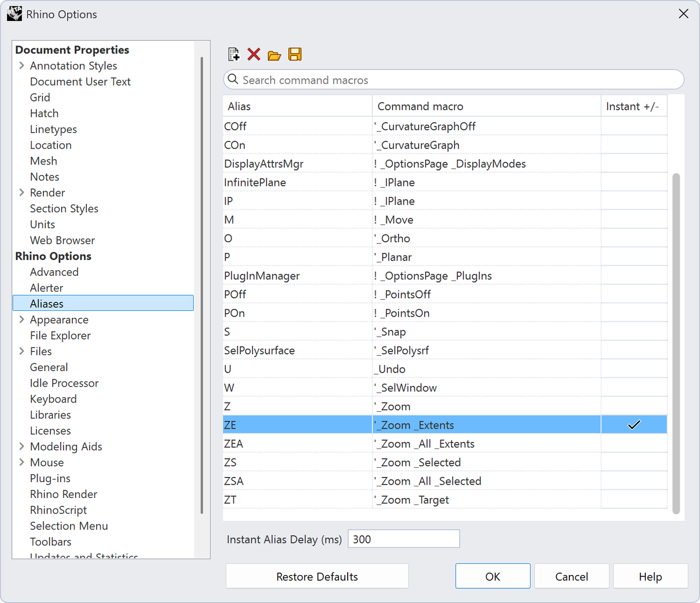
Task: Expand the Render tree node
Action: coord(22,192)
